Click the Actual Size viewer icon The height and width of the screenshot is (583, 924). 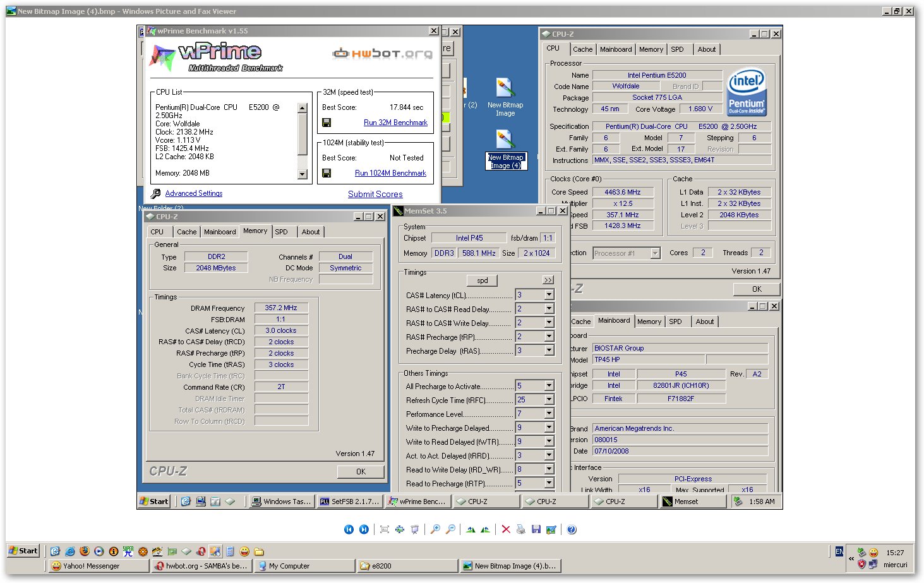(399, 529)
